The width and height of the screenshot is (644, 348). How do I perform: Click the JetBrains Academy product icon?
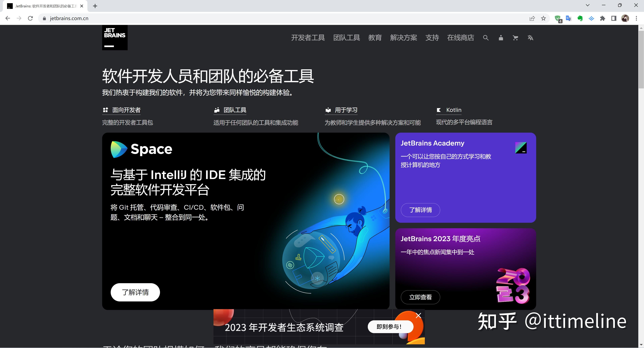coord(521,148)
